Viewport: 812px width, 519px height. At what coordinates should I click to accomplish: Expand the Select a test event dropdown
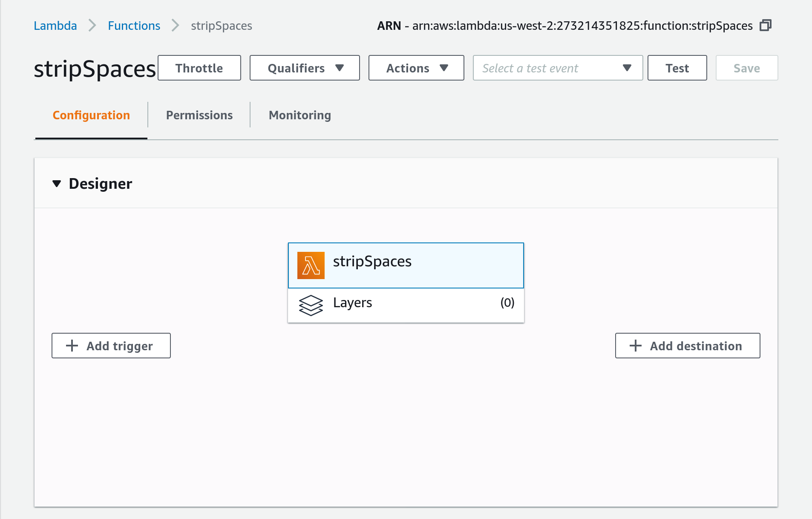tap(557, 68)
